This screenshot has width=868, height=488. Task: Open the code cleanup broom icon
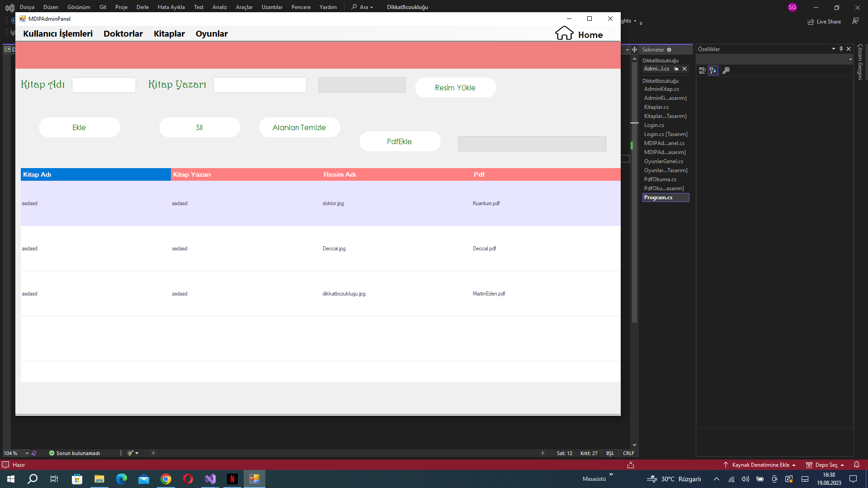130,453
